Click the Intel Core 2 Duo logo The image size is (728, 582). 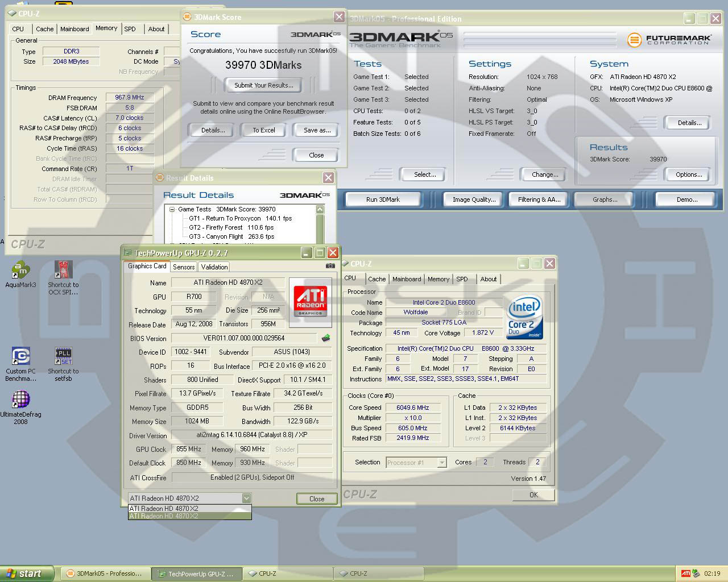click(x=524, y=318)
